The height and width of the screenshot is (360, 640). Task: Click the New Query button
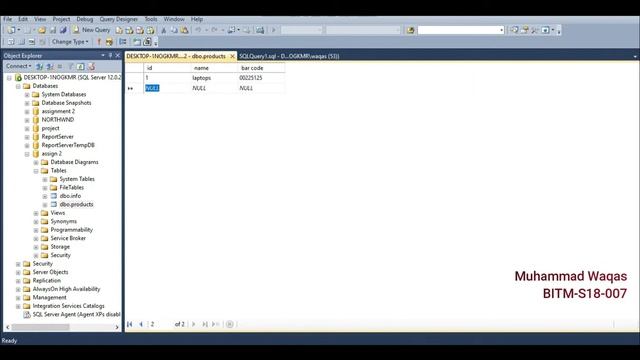pos(91,30)
